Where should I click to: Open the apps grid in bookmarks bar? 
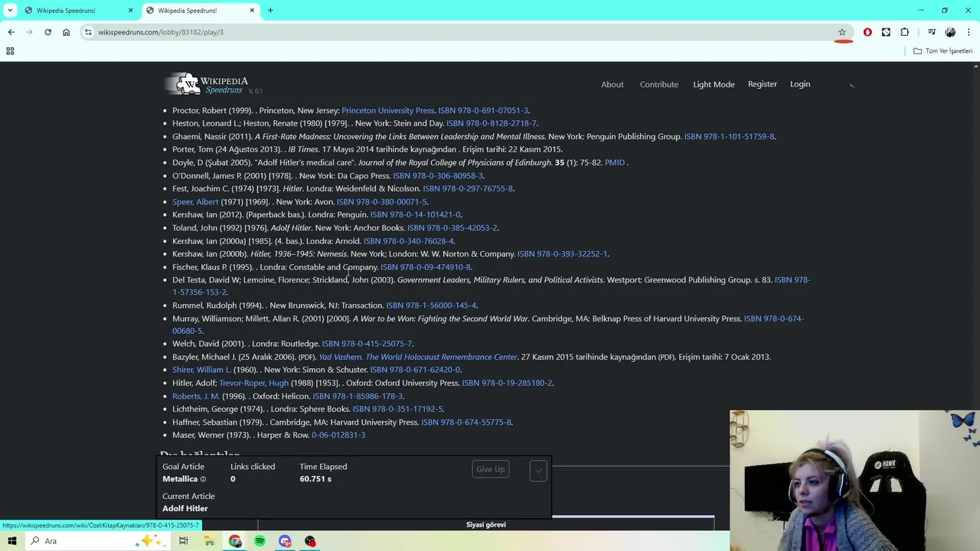[10, 51]
